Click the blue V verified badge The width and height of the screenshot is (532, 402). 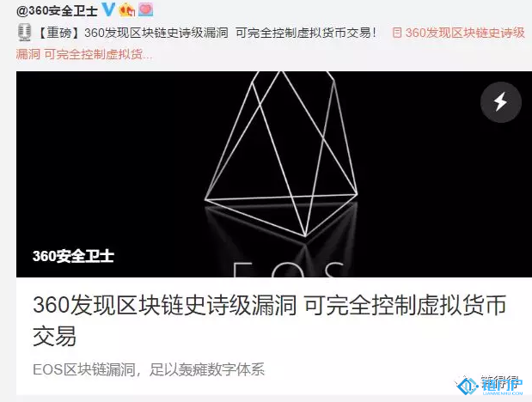108,9
